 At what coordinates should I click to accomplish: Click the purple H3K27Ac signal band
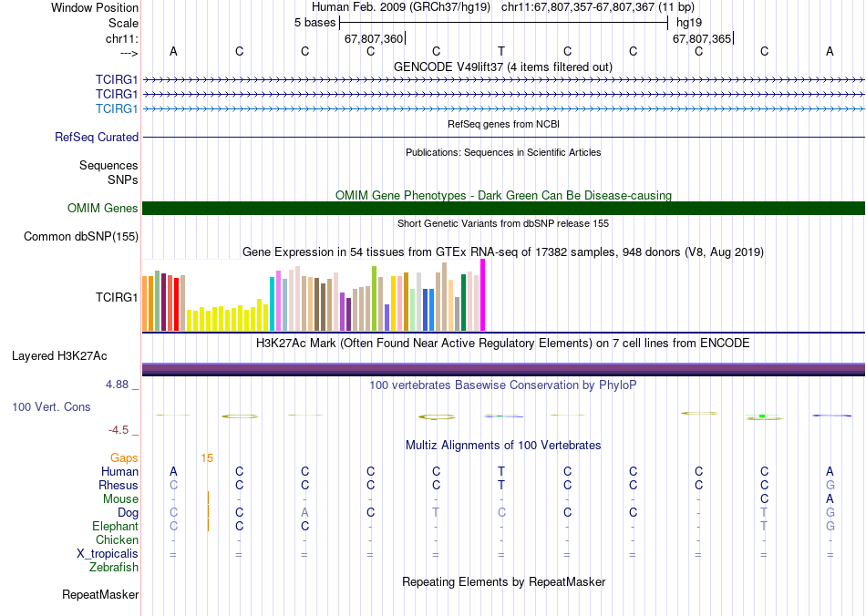(x=503, y=369)
